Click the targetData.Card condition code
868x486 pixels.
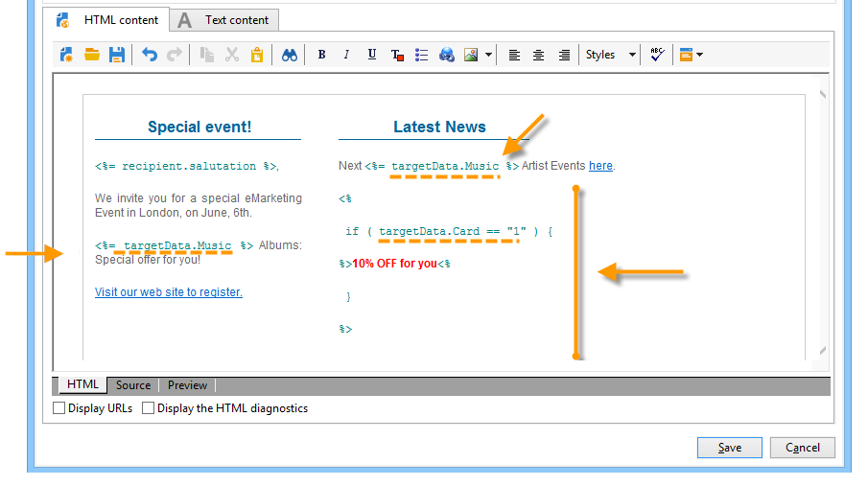(x=453, y=231)
